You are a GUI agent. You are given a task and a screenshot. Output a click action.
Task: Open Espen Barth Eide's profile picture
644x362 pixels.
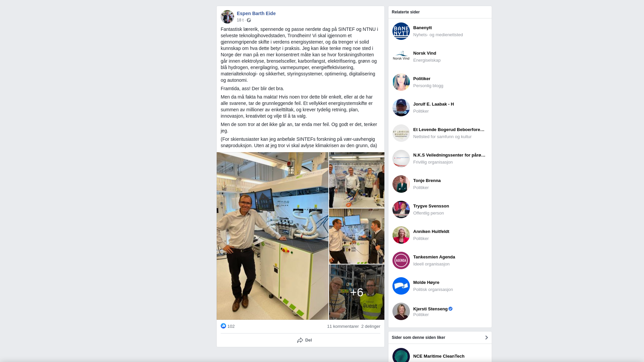227,17
